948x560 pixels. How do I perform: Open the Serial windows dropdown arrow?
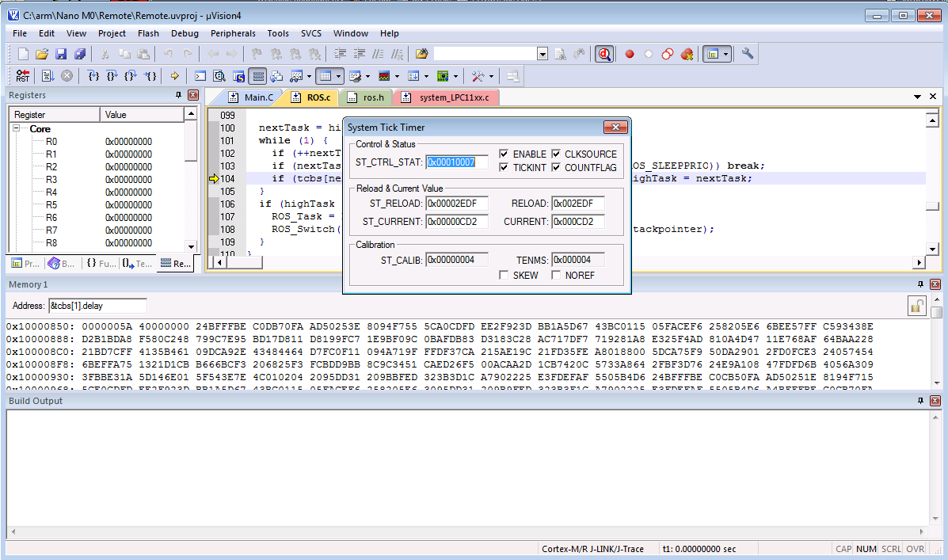pyautogui.click(x=367, y=76)
